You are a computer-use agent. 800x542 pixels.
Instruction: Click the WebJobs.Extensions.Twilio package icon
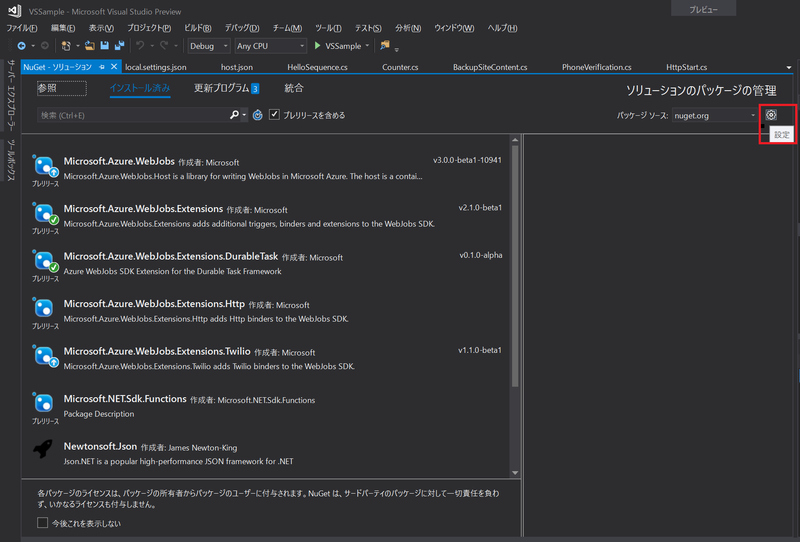point(44,356)
